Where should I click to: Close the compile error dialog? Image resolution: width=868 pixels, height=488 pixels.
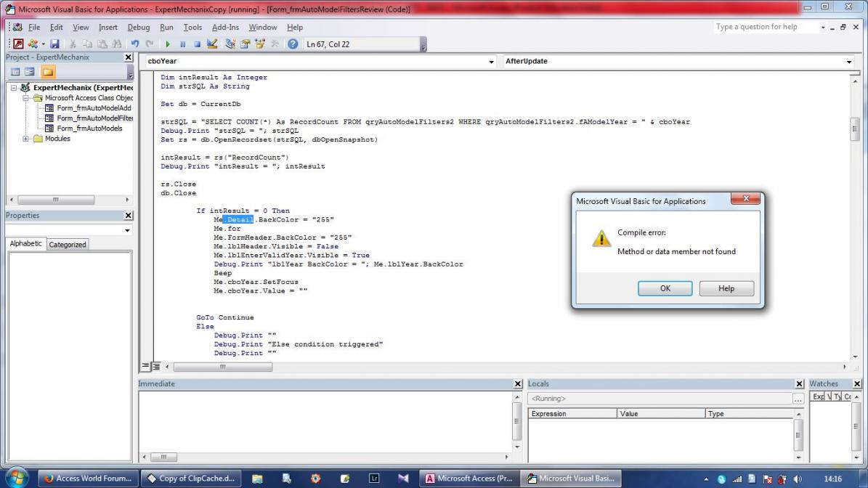746,199
